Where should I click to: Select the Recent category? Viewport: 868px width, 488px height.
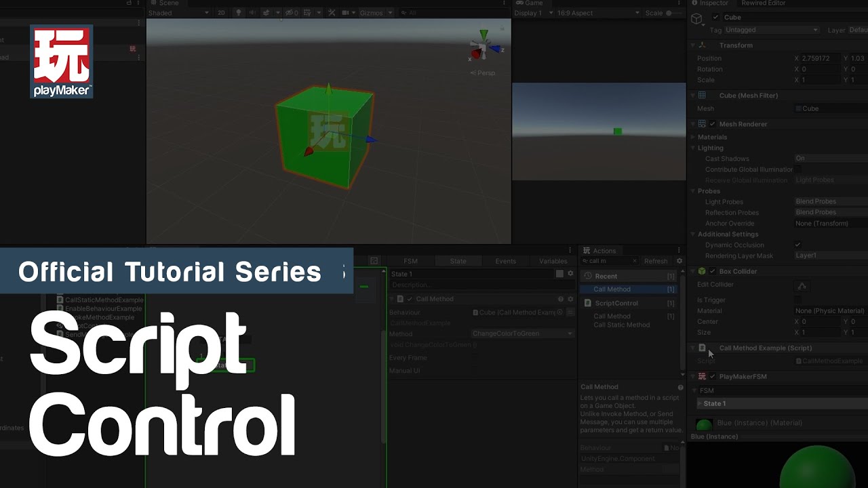[x=629, y=276]
